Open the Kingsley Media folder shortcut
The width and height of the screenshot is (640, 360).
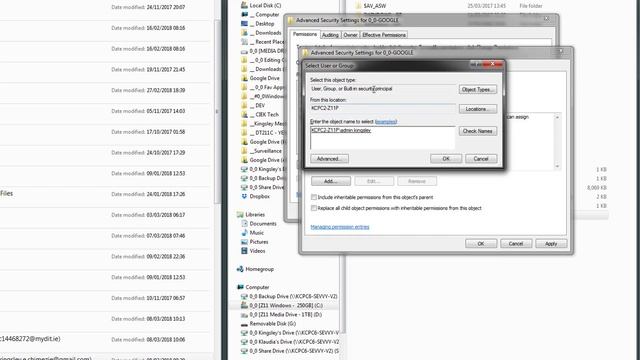click(262, 124)
